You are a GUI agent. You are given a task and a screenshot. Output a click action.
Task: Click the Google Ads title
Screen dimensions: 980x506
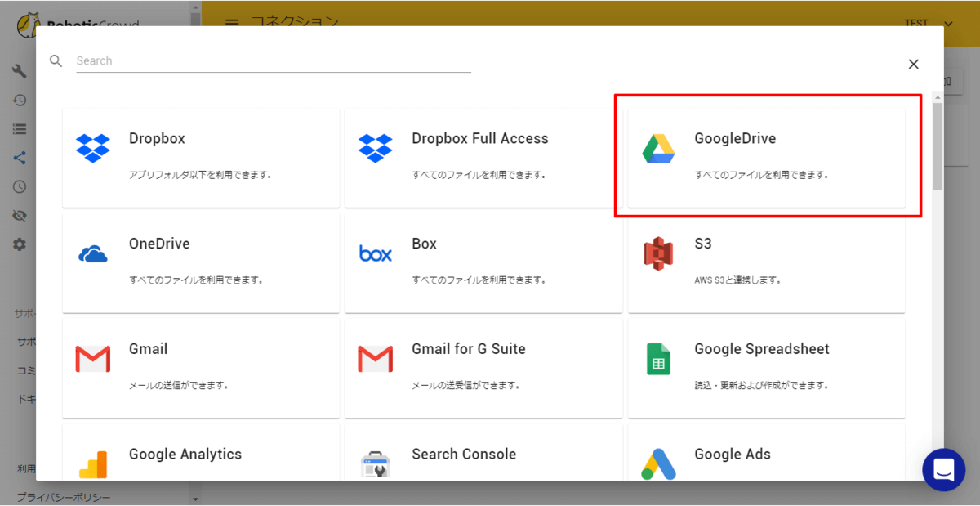coord(733,454)
